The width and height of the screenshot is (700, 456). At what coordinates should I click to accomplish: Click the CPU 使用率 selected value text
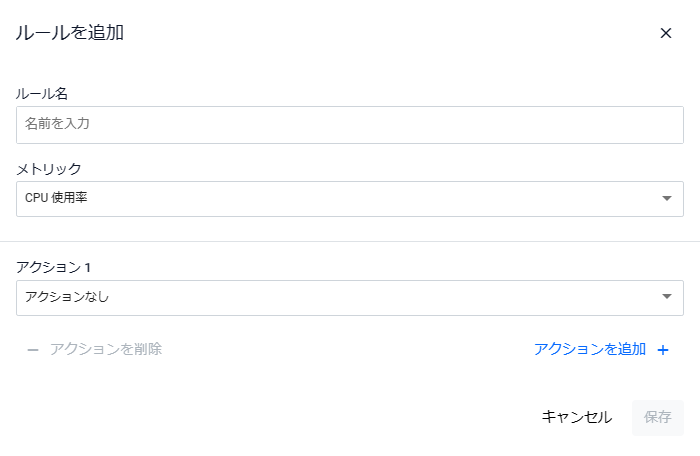point(56,199)
